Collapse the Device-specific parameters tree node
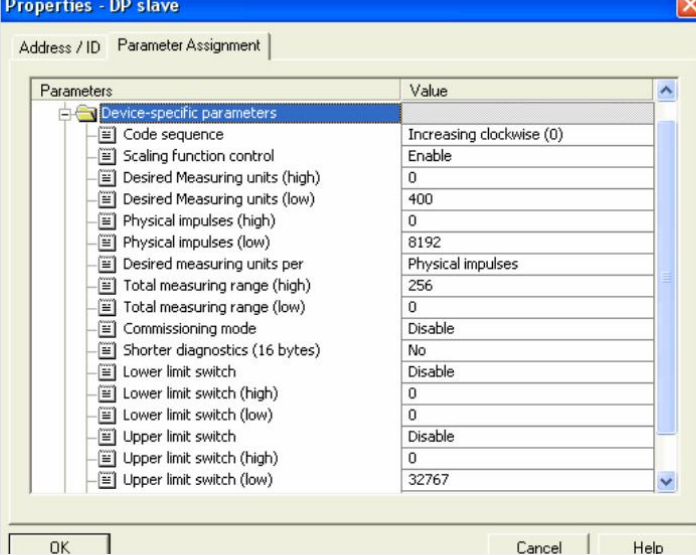696x555 pixels. click(66, 114)
